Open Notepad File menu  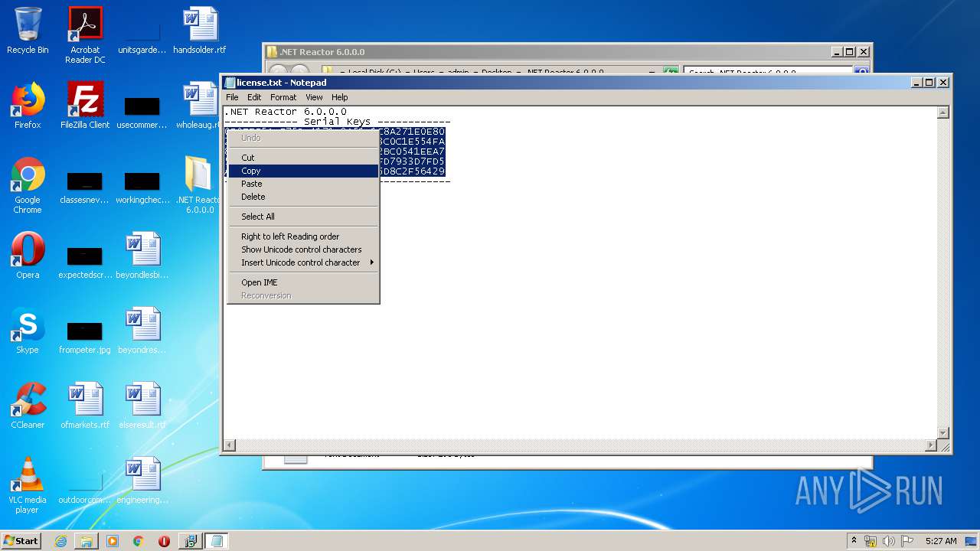232,97
